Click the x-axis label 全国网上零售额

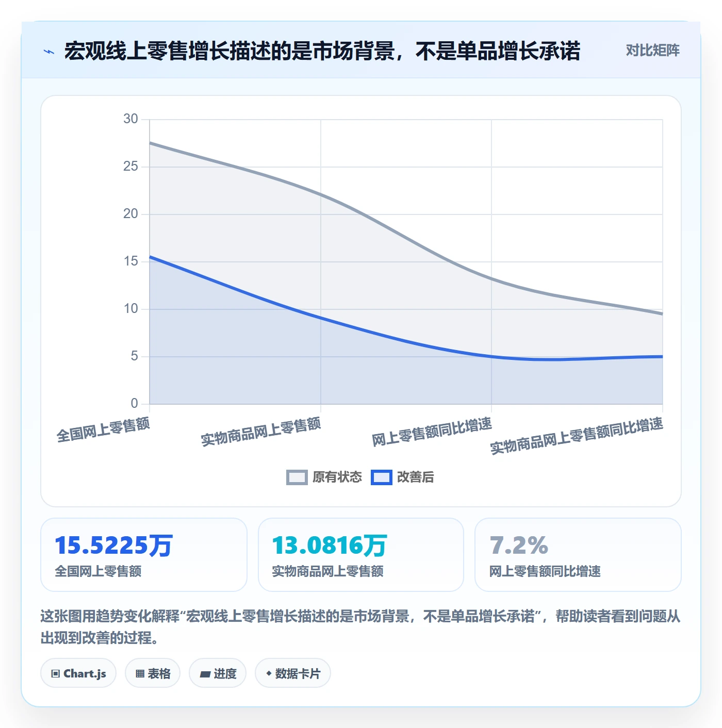(103, 430)
